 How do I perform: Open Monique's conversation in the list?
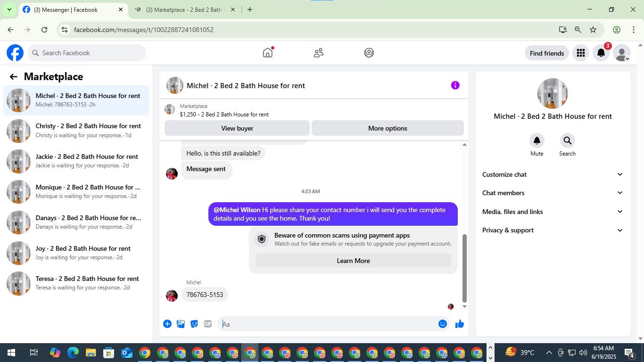(x=76, y=192)
